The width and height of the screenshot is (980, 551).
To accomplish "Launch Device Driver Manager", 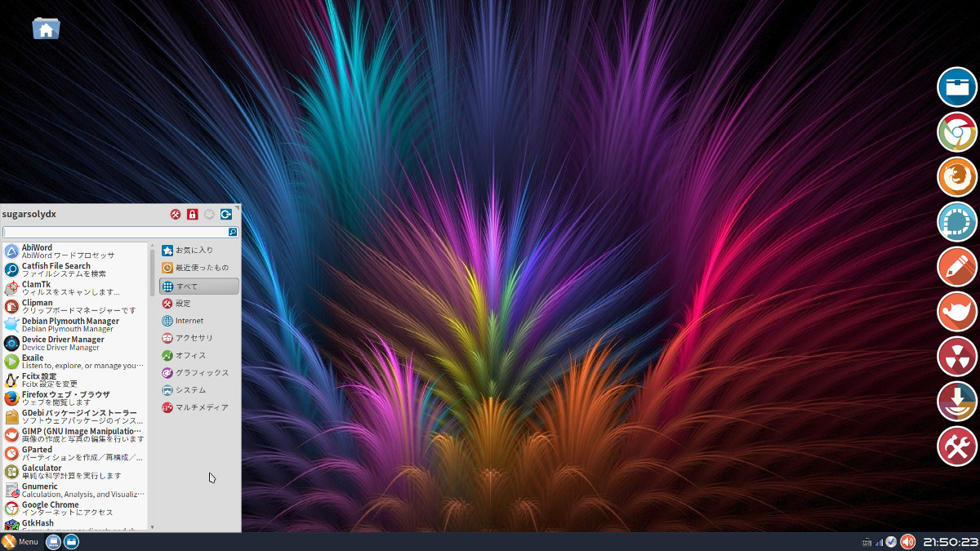I will coord(74,343).
